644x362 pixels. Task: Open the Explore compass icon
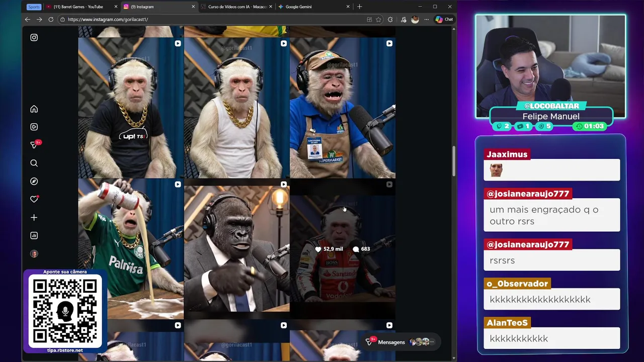pyautogui.click(x=34, y=182)
